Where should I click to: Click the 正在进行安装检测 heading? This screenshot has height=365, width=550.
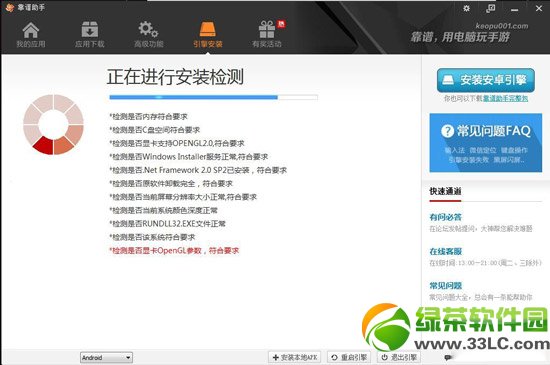tap(175, 77)
